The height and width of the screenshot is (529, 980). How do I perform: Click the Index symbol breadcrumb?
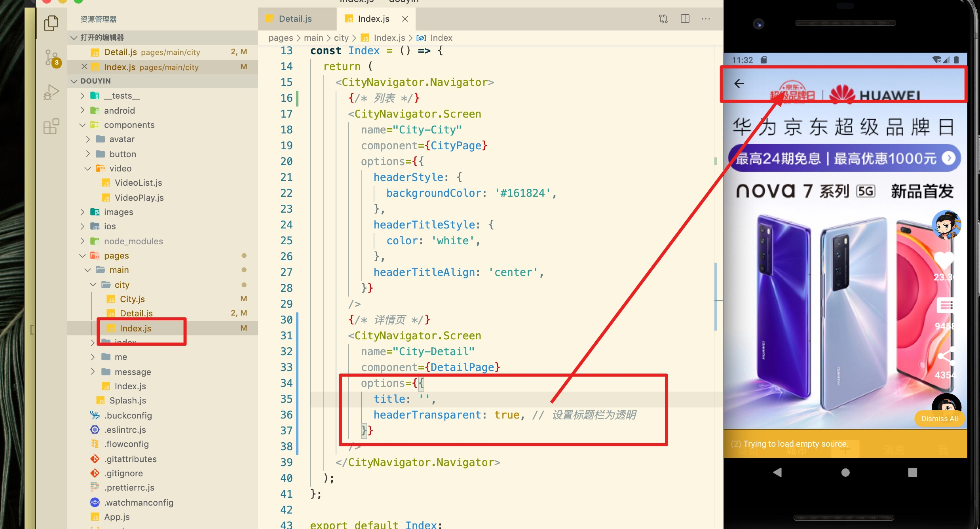click(435, 38)
